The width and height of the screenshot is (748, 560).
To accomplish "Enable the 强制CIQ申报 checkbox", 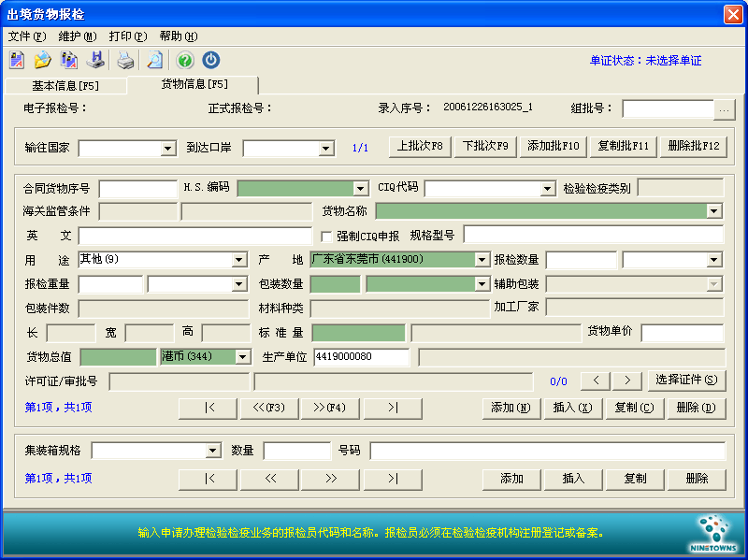I will (x=326, y=236).
